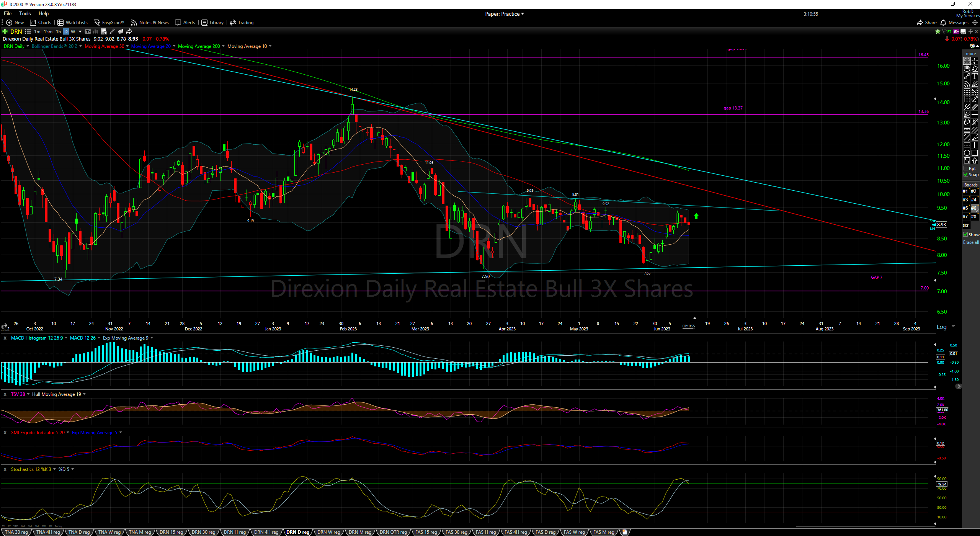Click the share arrow icon beside DRN timeframes
Image resolution: width=980 pixels, height=536 pixels.
tap(129, 31)
